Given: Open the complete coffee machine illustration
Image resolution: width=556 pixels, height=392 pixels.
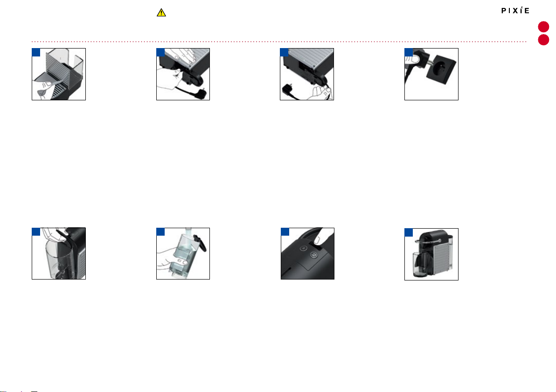Looking at the screenshot, I should (431, 254).
